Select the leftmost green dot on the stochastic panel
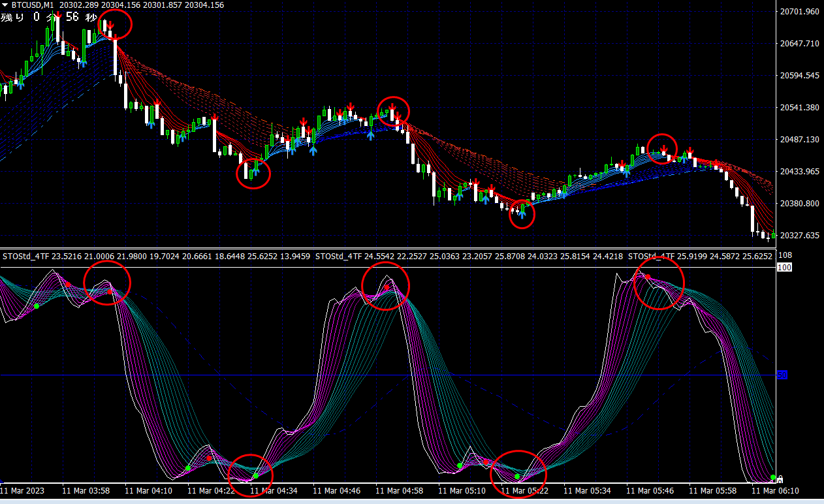The image size is (824, 504). [37, 306]
